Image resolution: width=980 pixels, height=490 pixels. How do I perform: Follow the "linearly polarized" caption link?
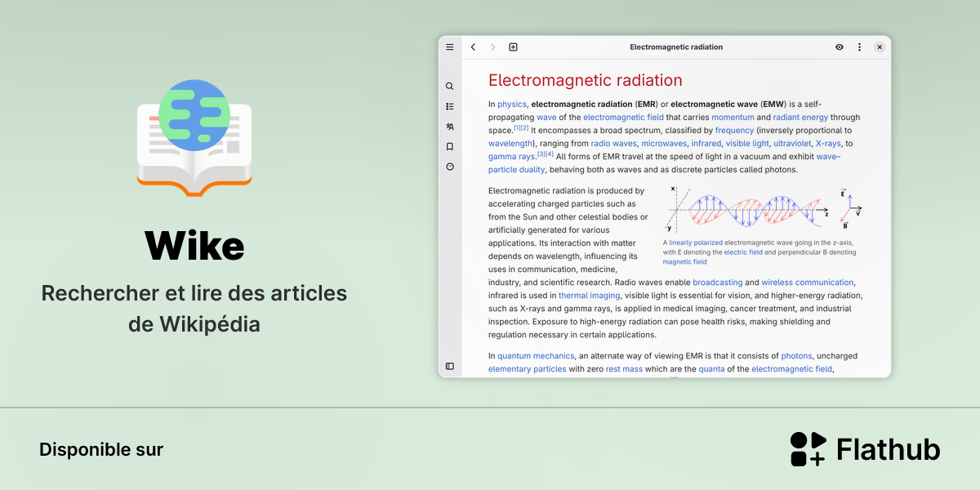695,243
